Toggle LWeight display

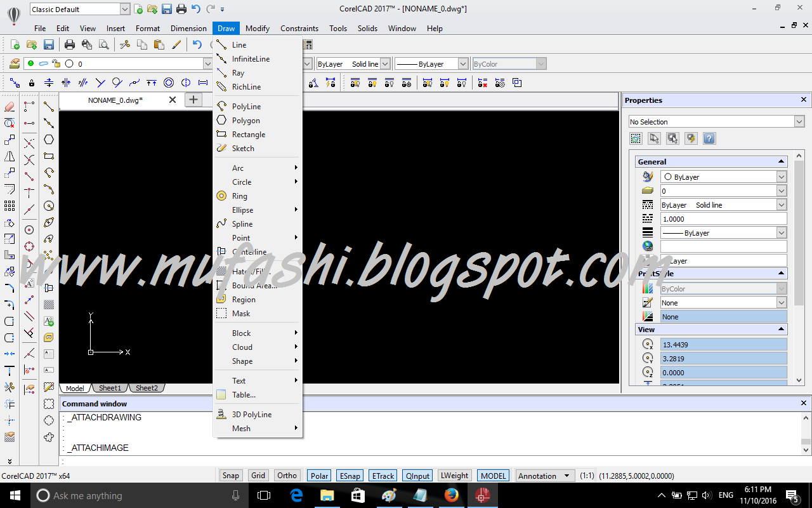(x=455, y=476)
